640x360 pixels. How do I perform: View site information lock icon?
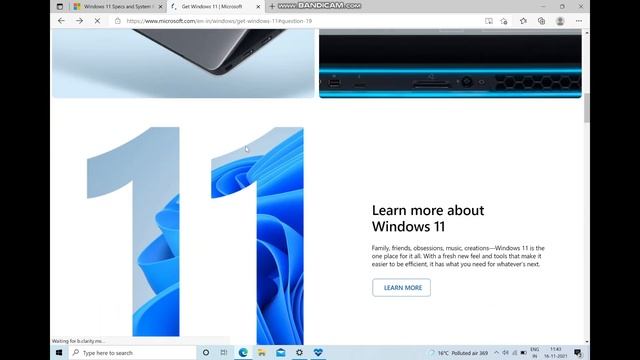click(x=118, y=21)
